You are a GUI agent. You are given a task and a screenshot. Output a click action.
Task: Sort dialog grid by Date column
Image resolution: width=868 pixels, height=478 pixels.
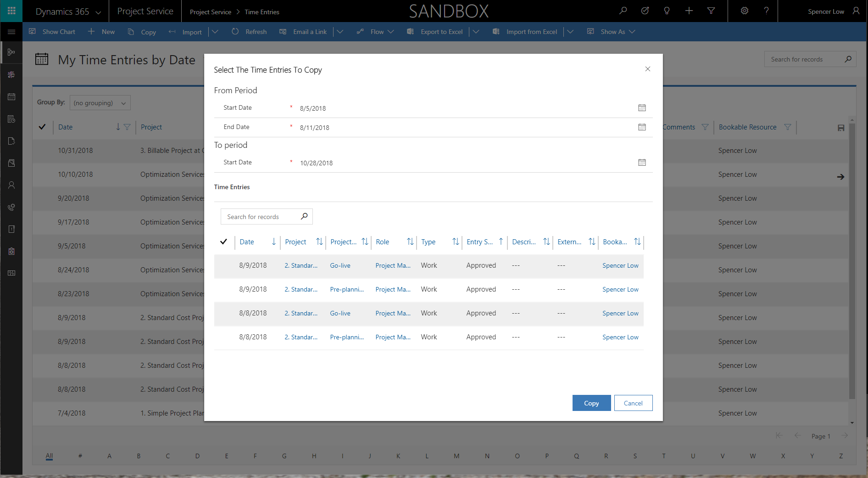pos(257,242)
